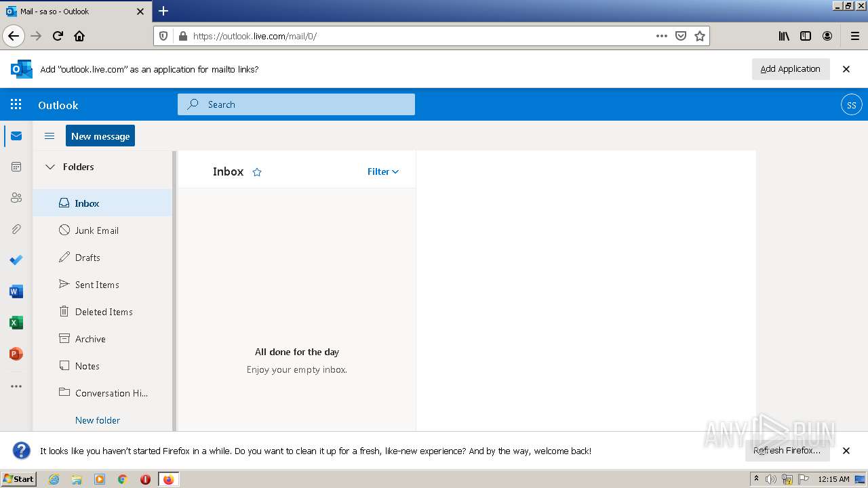Switch to Firefox taskbar button
Viewport: 868px width, 488px height.
point(168,479)
